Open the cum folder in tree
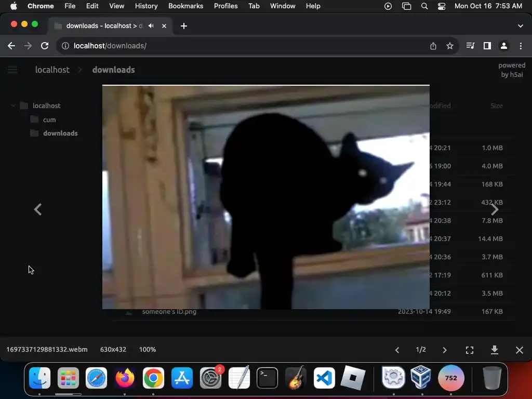 coord(49,120)
